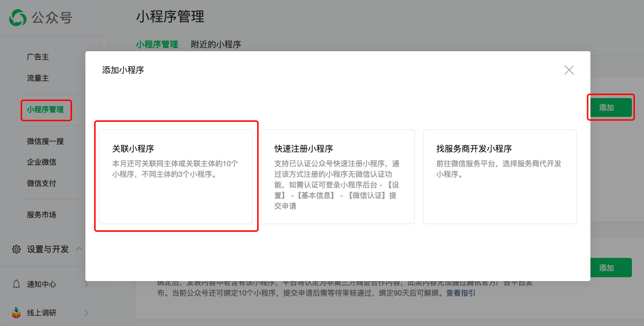Viewport: 644px width, 326px height.
Task: Expand the 通知中心 arrow
Action: coord(87,284)
